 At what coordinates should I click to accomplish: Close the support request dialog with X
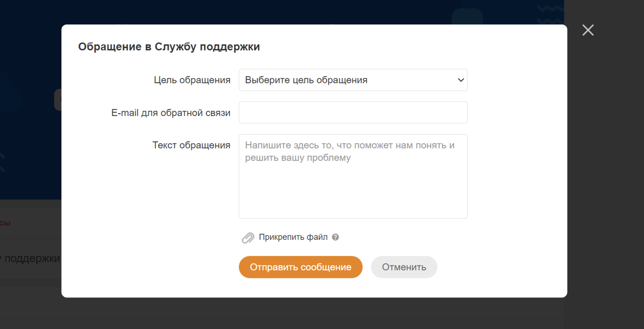[x=588, y=30]
